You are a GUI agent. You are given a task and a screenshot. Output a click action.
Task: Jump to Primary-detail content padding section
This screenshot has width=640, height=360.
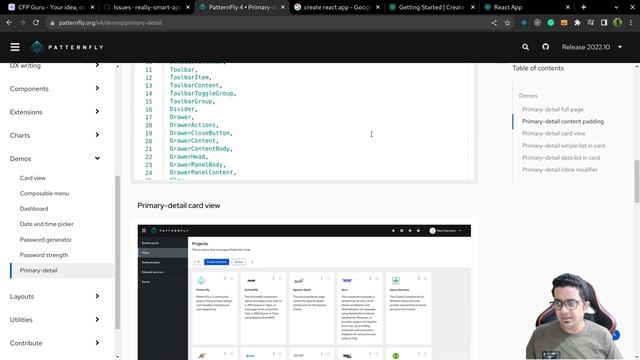point(563,121)
